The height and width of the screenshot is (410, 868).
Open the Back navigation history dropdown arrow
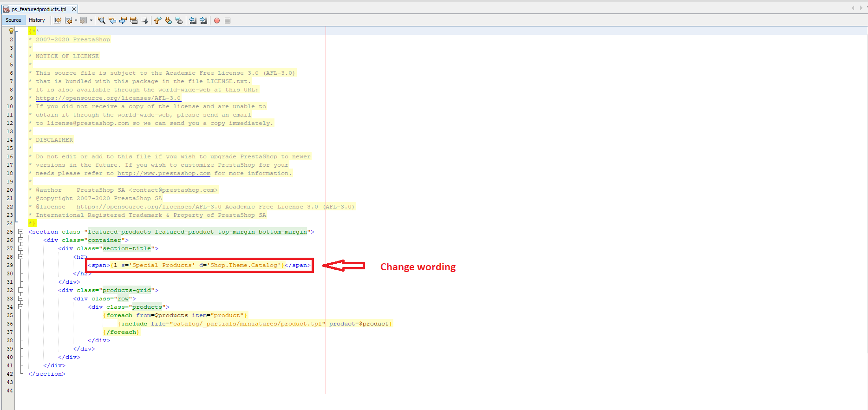tap(76, 20)
